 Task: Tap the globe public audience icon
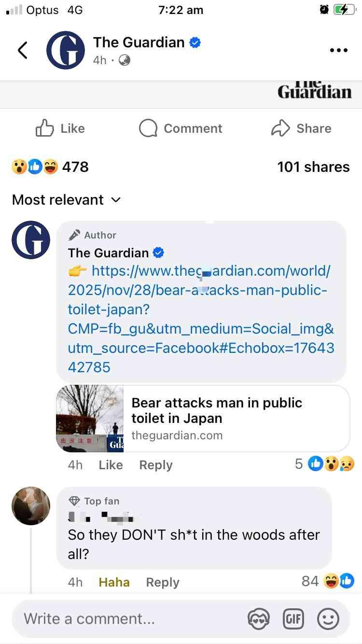[x=125, y=61]
